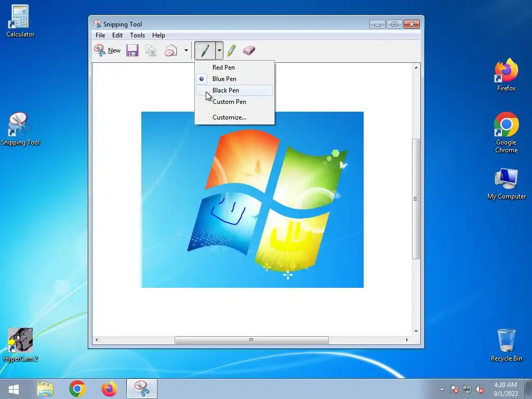Click the vertical scrollbar down arrow

(416, 331)
